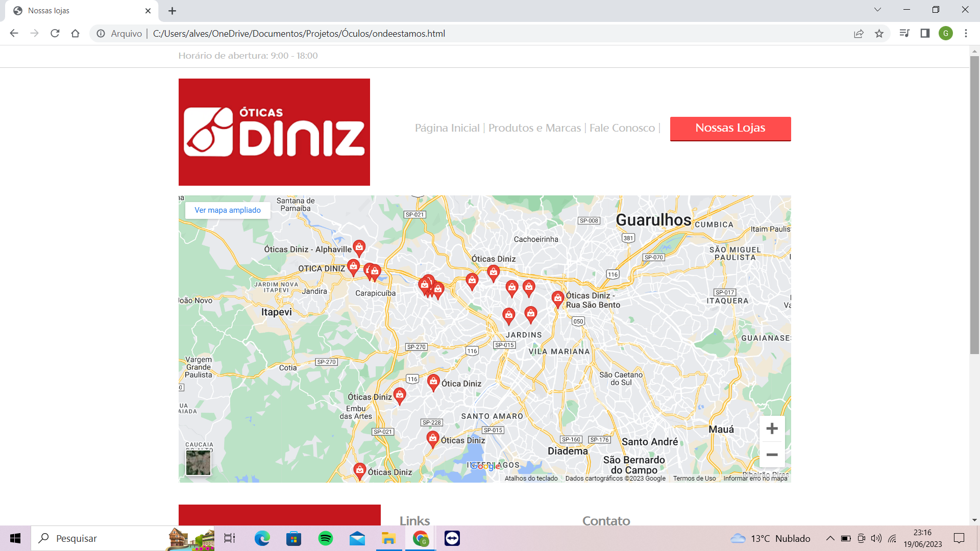Go to the browser home icon
980x551 pixels.
click(x=76, y=34)
